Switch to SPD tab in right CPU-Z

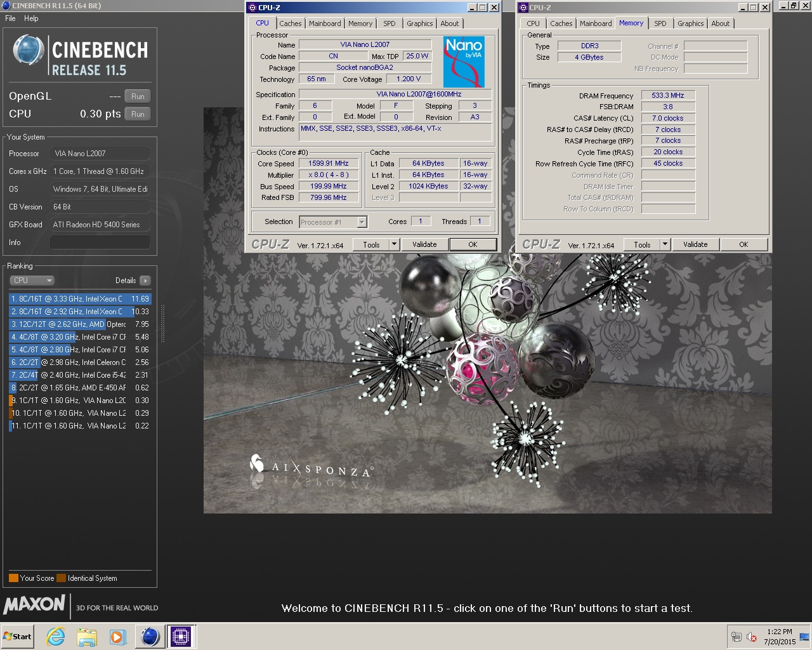tap(660, 23)
